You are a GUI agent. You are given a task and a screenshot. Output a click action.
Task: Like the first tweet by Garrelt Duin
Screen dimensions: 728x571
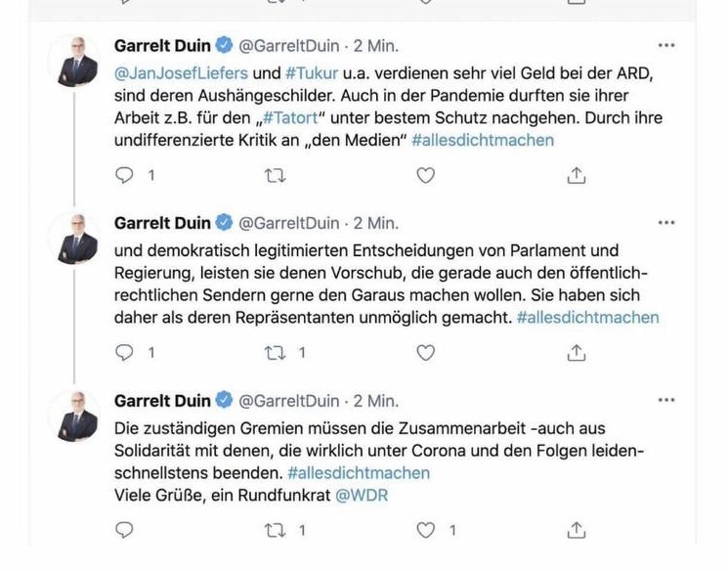[x=426, y=176]
